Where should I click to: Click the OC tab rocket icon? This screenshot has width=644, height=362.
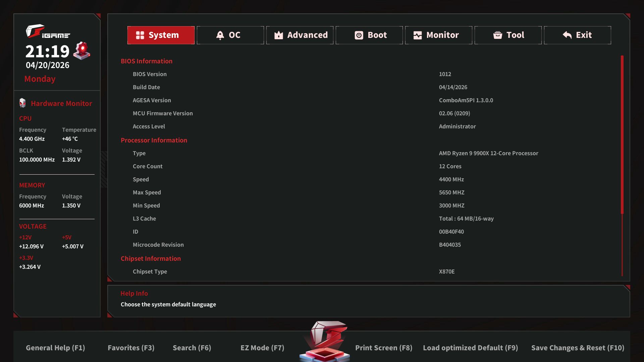coord(220,35)
